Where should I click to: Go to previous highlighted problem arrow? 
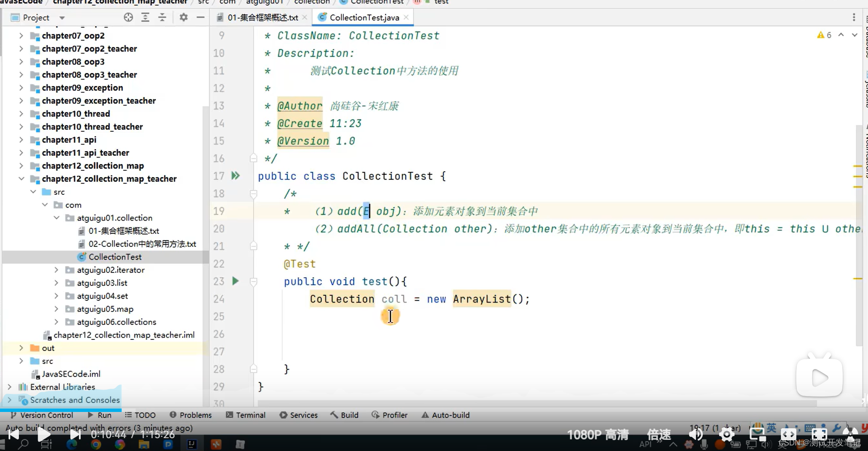841,35
